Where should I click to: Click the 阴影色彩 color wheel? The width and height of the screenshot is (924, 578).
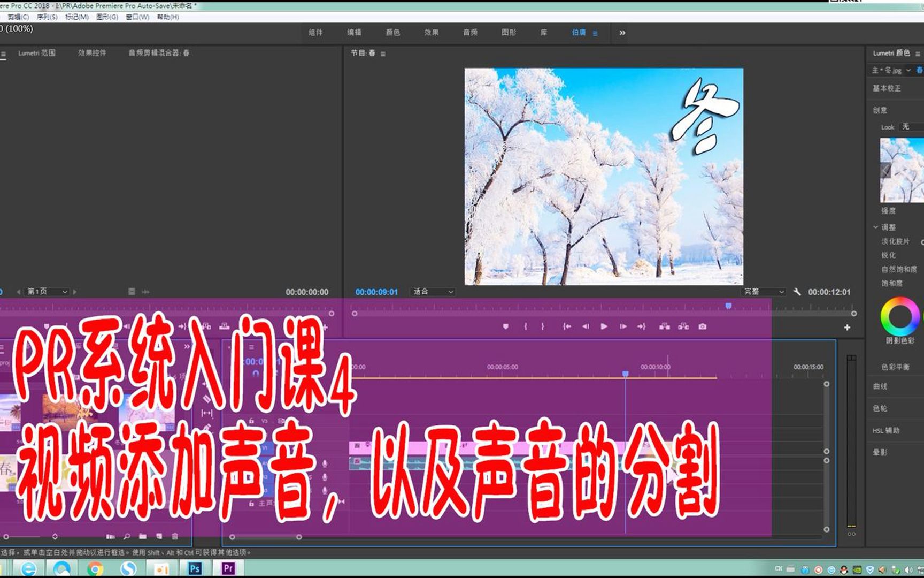tap(900, 316)
